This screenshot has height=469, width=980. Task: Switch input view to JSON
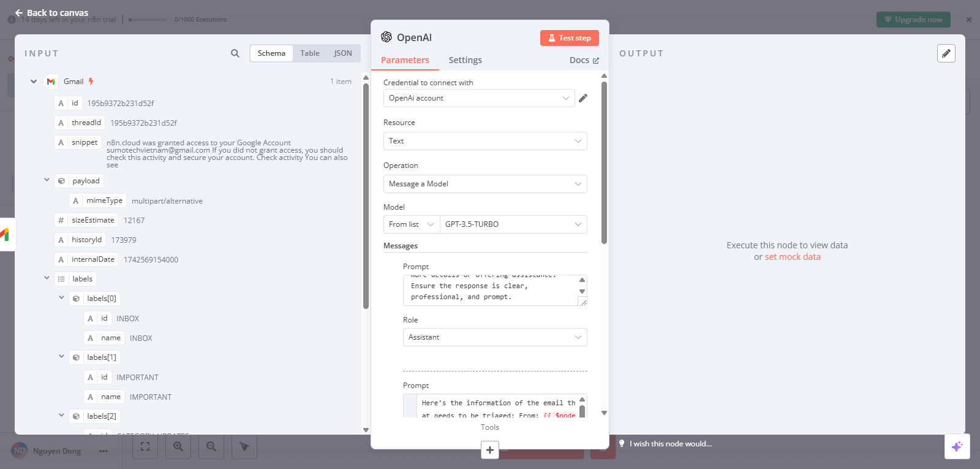coord(342,53)
